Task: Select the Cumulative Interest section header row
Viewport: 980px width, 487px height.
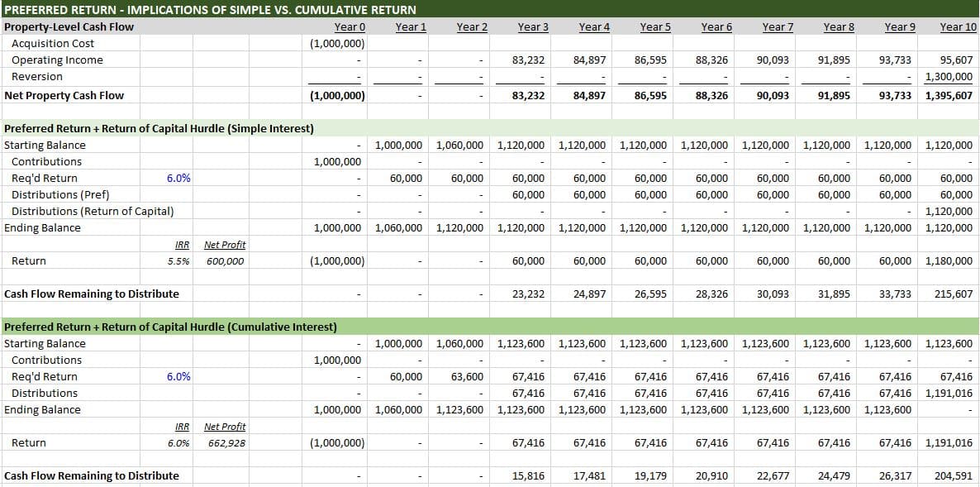Action: (170, 327)
